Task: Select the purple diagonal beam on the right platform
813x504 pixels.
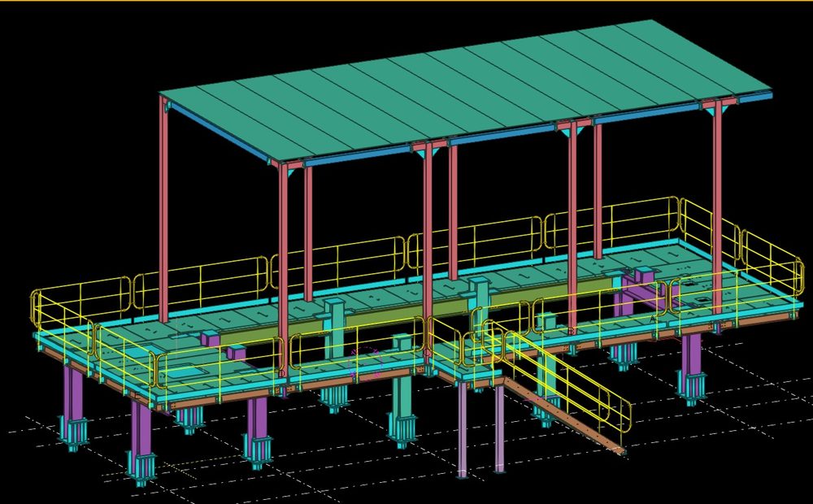Action: pos(643,292)
